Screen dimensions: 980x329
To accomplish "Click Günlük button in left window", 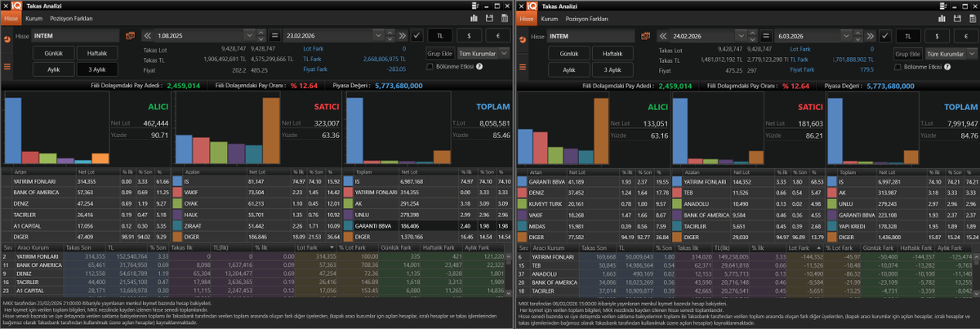I will tap(53, 52).
